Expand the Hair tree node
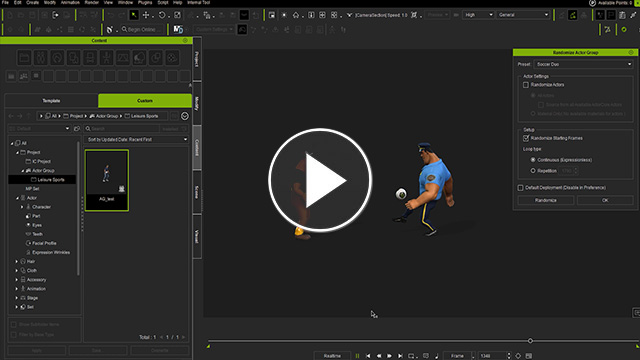This screenshot has height=360, width=640. 17,261
